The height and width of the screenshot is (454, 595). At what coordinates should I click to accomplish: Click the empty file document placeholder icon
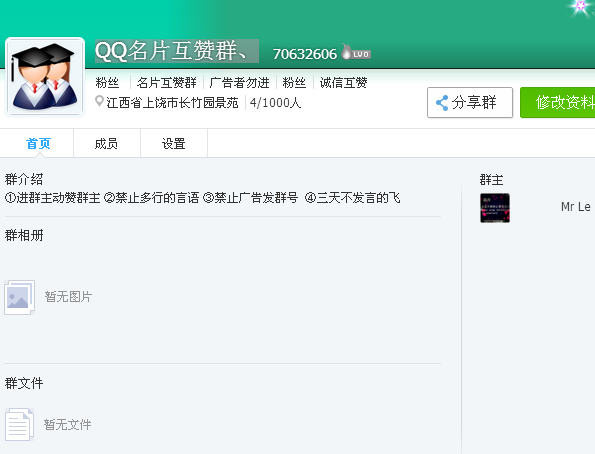click(x=19, y=424)
